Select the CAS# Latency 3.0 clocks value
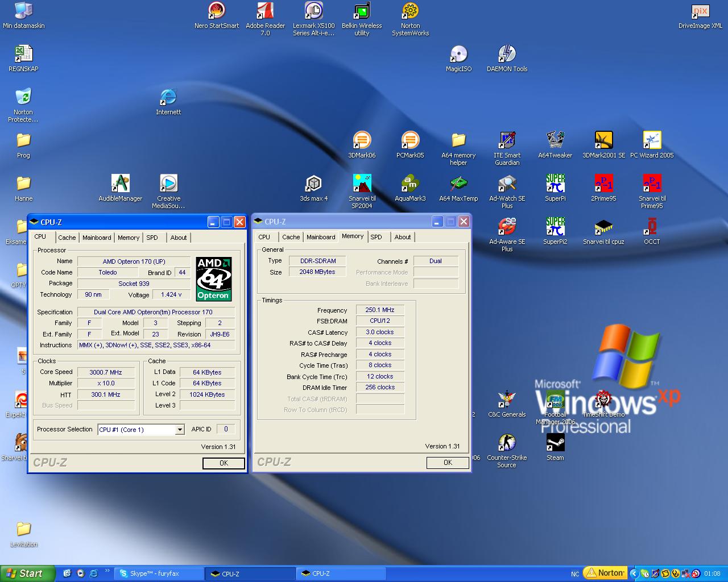728x582 pixels. tap(380, 332)
